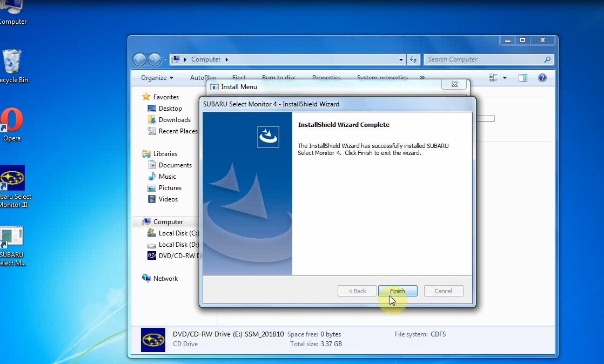Image resolution: width=604 pixels, height=364 pixels.
Task: Click the Pictures icon in Libraries
Action: click(x=152, y=188)
